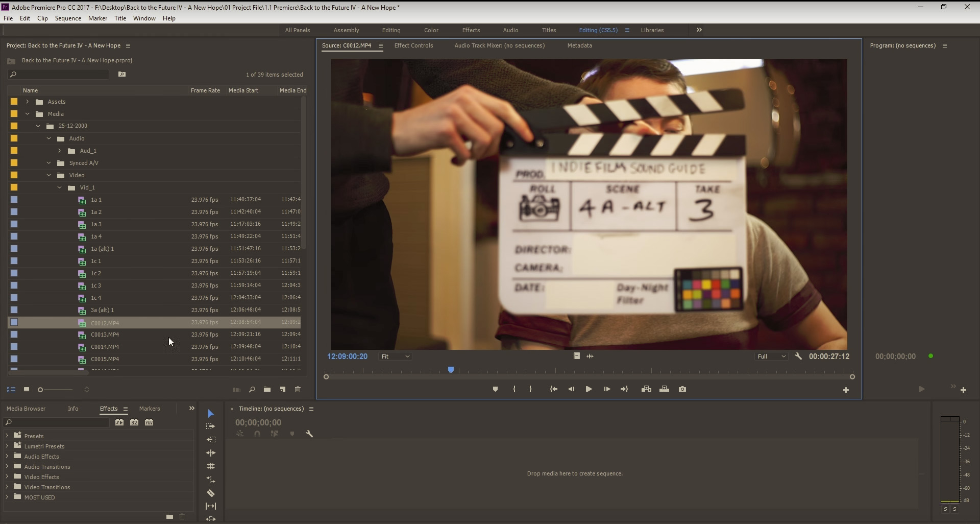Click Mark Out in Source monitor
The height and width of the screenshot is (524, 980).
click(531, 389)
